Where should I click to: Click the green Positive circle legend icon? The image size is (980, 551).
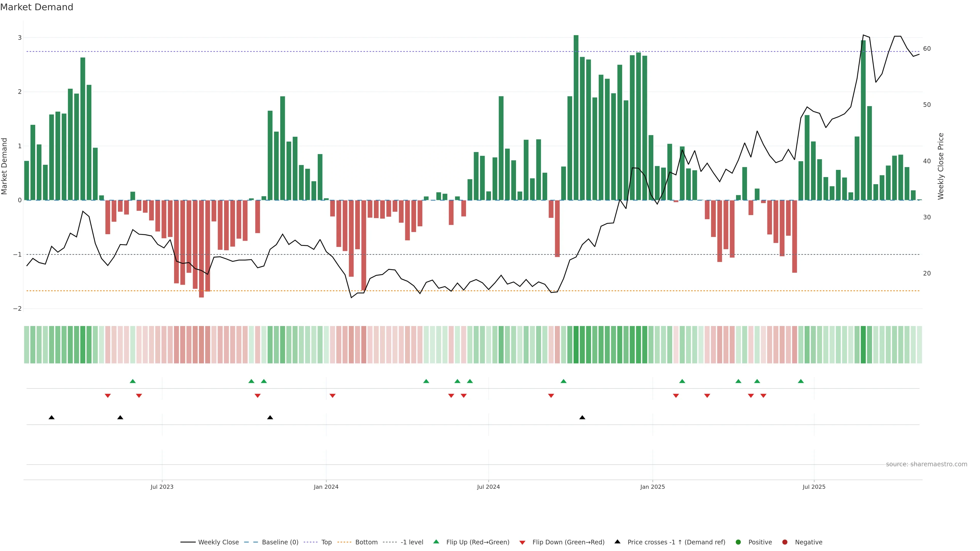[x=738, y=542]
